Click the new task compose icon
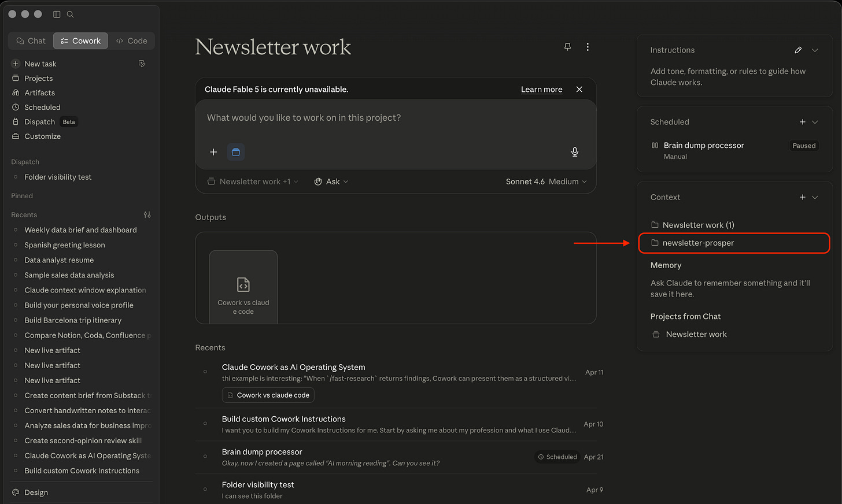The image size is (842, 504). pyautogui.click(x=142, y=64)
